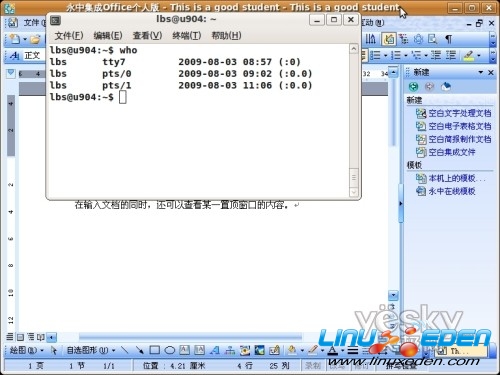This screenshot has width=500, height=375.
Task: Select the line drawing tool
Action: click(125, 350)
